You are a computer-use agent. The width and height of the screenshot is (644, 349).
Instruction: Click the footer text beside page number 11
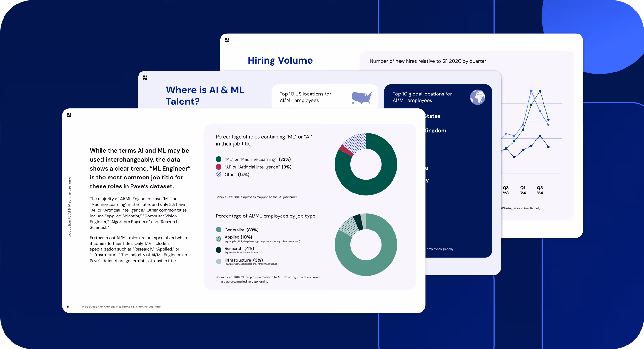pyautogui.click(x=121, y=307)
